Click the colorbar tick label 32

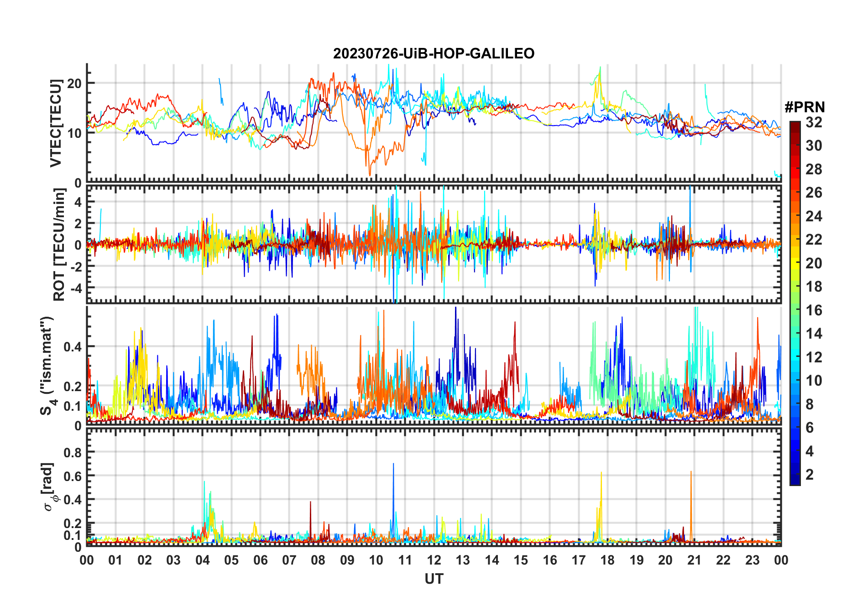(814, 122)
